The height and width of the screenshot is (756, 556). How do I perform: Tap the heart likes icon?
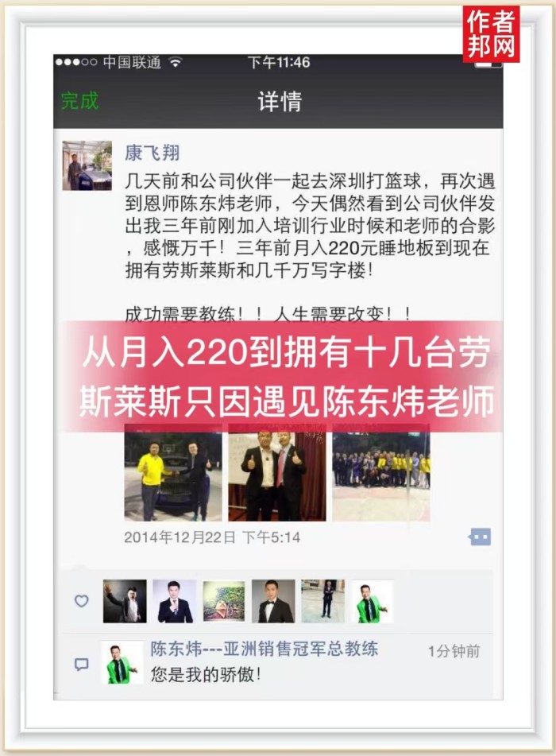[82, 601]
